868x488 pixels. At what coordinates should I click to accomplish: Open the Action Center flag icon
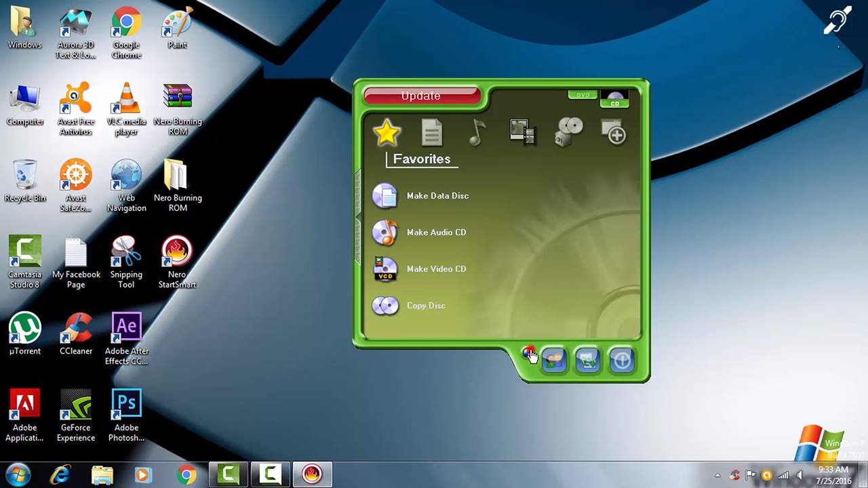pos(751,475)
